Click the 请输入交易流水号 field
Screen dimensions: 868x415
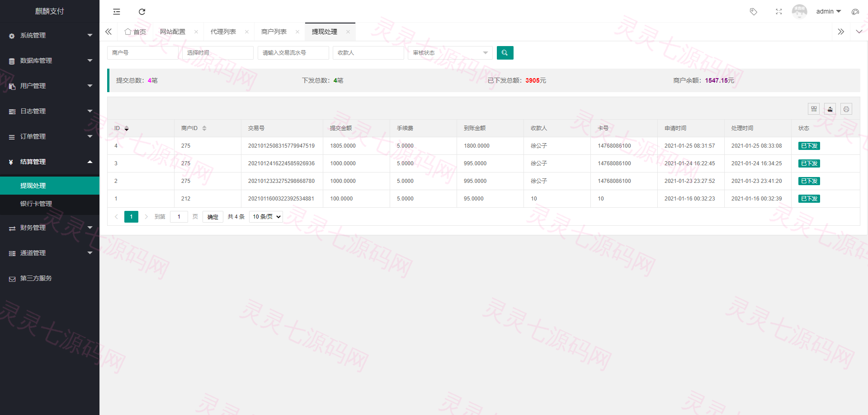[x=293, y=53]
